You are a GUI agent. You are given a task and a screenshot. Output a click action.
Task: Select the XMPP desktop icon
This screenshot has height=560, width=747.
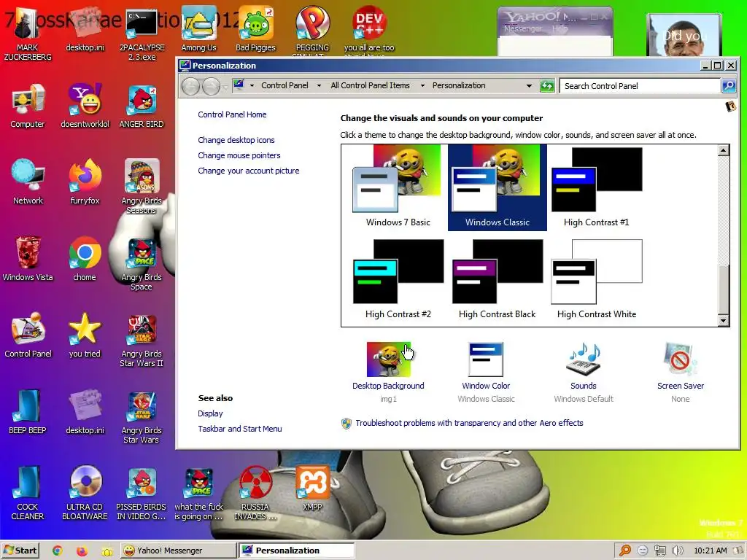tap(312, 489)
